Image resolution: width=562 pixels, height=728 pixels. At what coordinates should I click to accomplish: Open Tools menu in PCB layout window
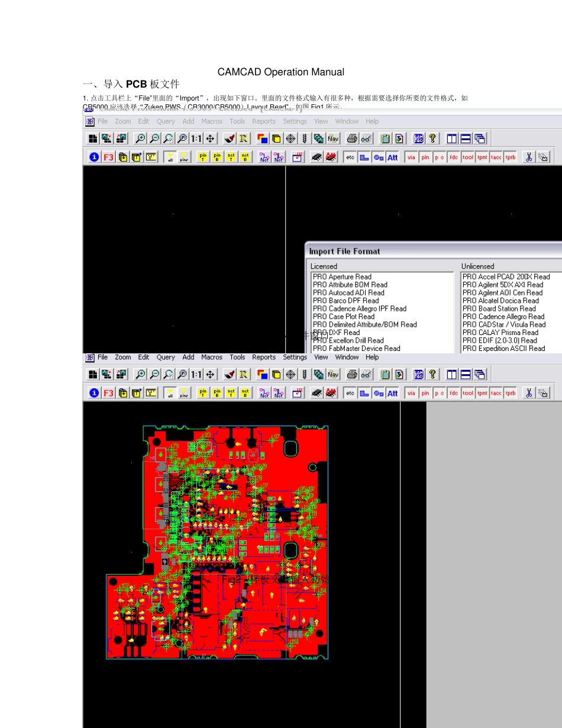[x=237, y=357]
